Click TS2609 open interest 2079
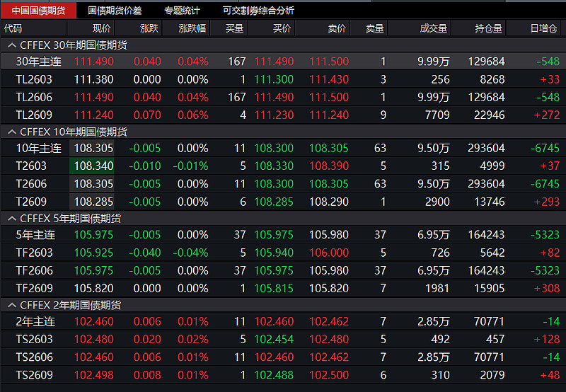Screen dimensions: 566x392 (x=492, y=375)
